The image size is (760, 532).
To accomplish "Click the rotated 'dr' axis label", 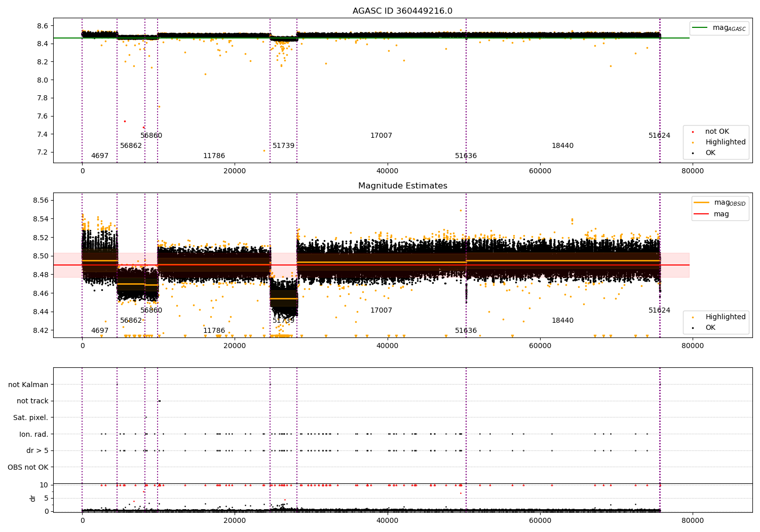I will (x=33, y=498).
